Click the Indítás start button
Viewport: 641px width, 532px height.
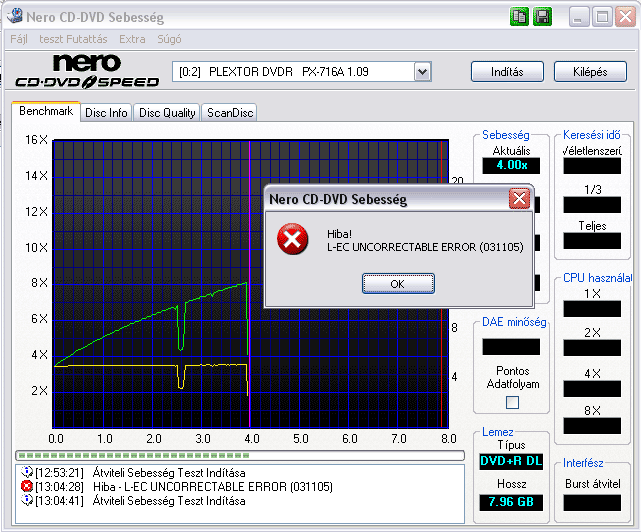pyautogui.click(x=507, y=72)
